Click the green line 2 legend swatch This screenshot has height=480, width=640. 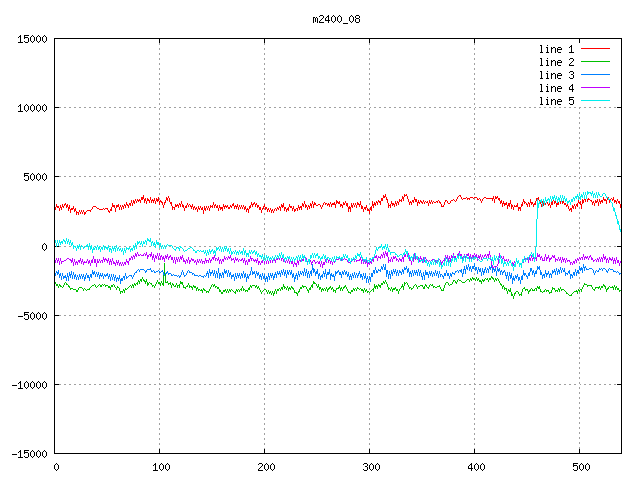click(596, 62)
